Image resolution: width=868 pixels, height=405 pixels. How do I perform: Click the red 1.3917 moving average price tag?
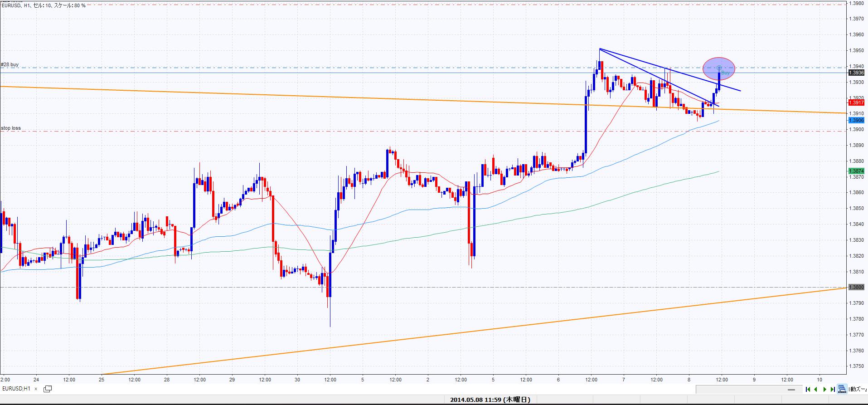coord(856,103)
